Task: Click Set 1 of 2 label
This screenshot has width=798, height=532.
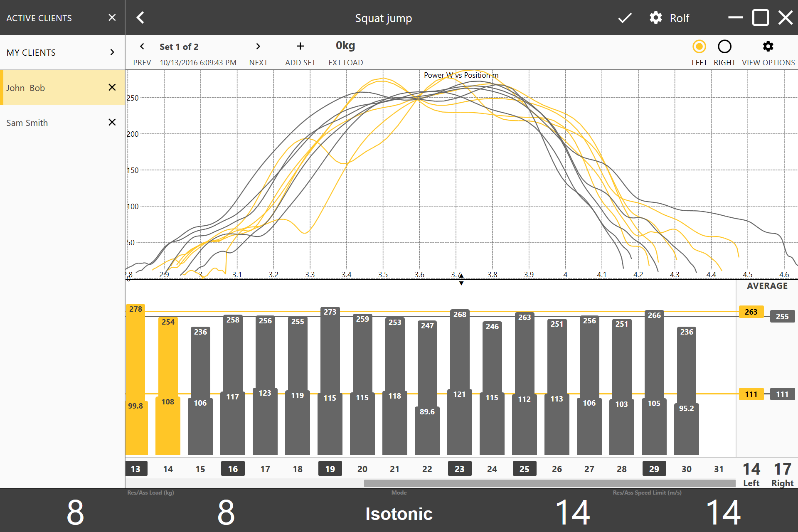Action: tap(179, 47)
